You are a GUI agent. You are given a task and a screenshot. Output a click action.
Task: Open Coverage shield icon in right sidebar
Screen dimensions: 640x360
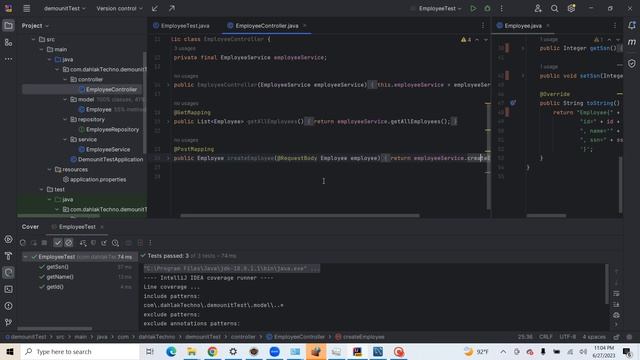pos(632,63)
